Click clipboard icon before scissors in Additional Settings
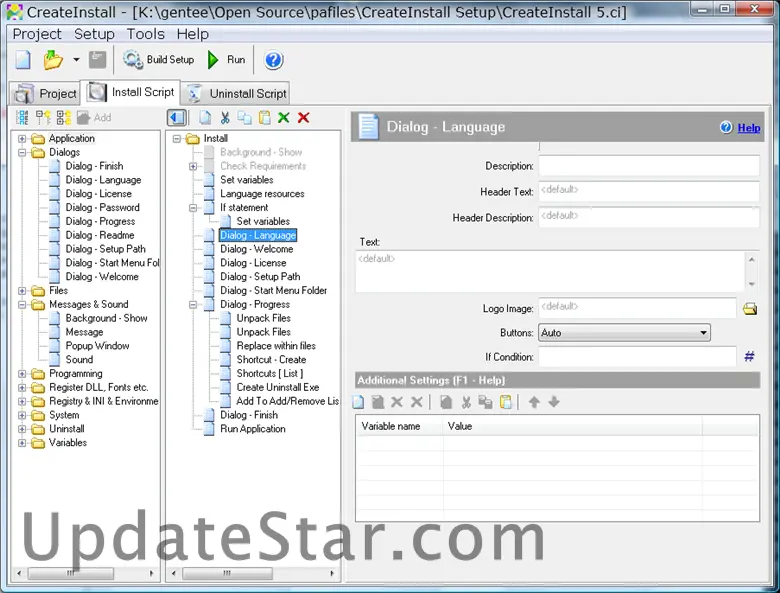Viewport: 780px width, 593px height. click(x=446, y=402)
